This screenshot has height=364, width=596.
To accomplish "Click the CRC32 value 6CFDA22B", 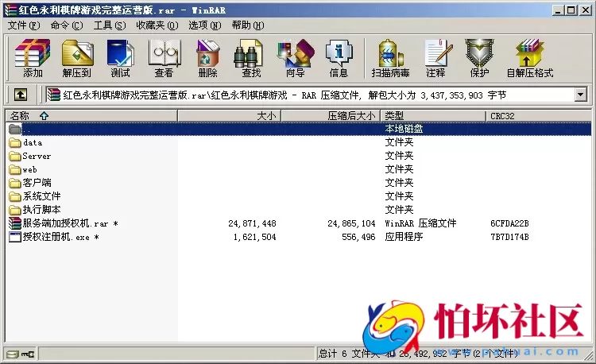I will click(x=509, y=223).
